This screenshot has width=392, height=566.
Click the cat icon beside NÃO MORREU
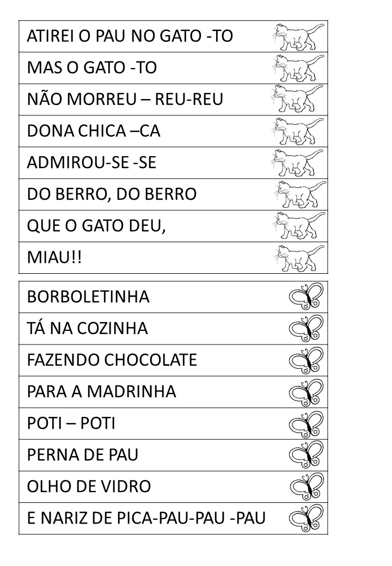point(298,100)
